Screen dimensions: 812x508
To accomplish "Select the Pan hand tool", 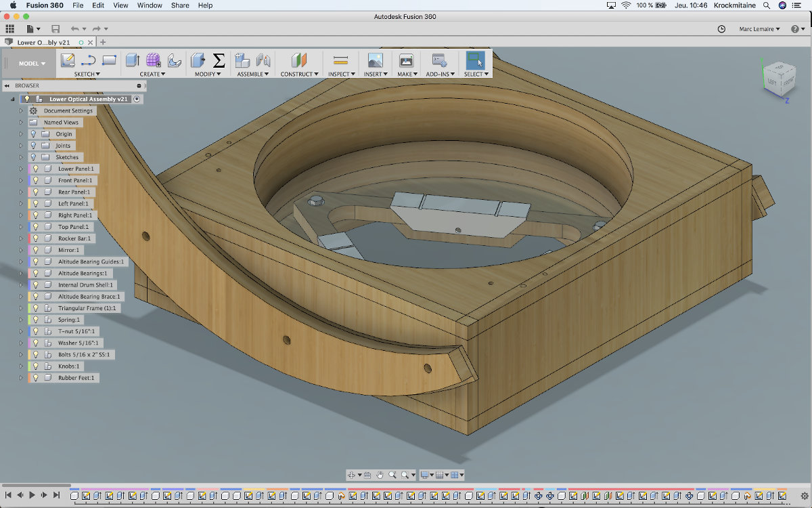I will [x=380, y=475].
